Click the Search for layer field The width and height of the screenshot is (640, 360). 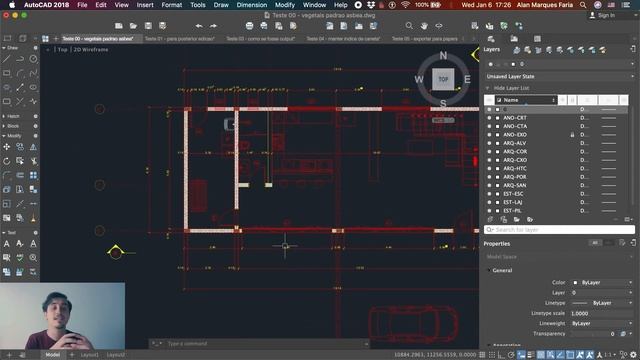click(559, 230)
